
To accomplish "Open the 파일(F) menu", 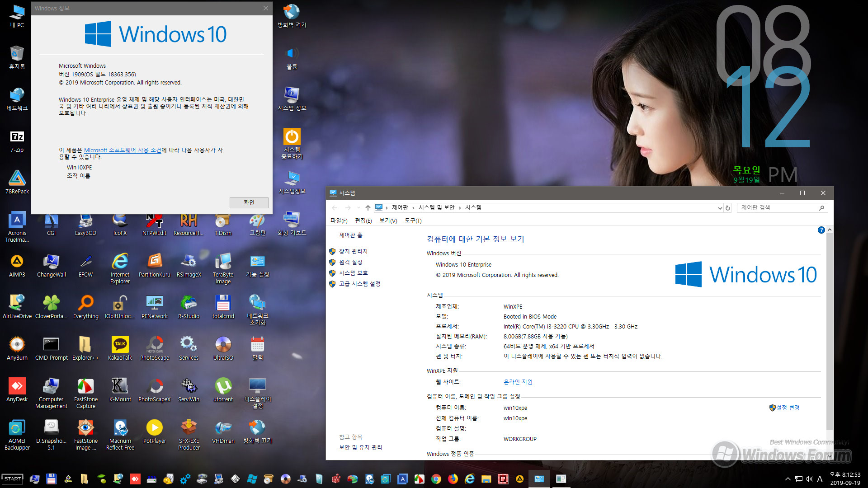I will pos(339,221).
